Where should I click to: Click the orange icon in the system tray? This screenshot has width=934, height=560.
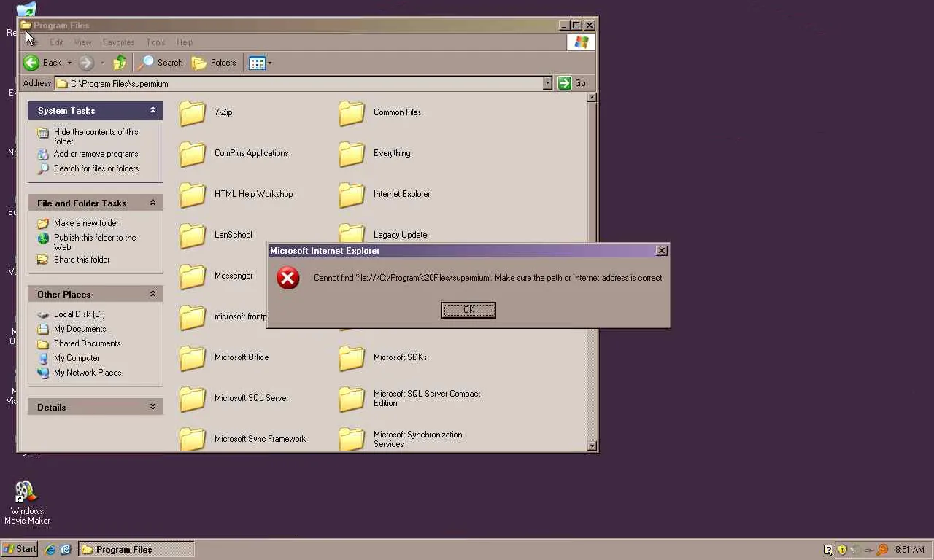click(882, 550)
